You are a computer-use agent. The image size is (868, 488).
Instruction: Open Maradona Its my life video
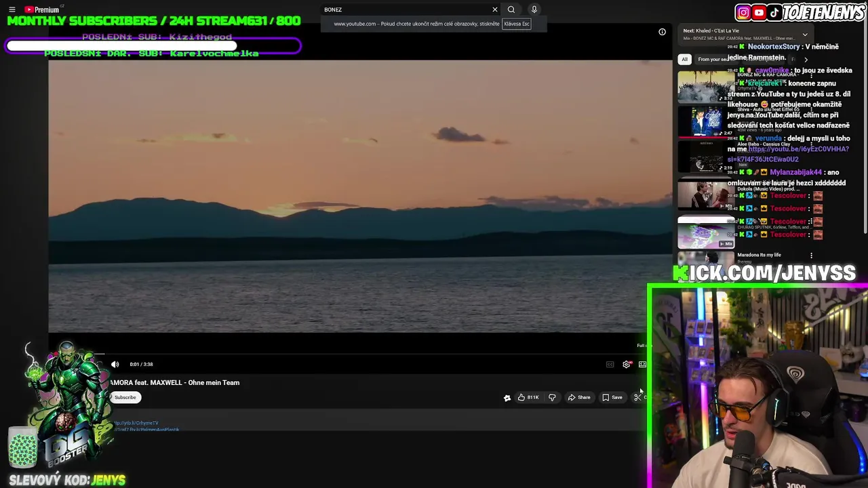tap(759, 255)
